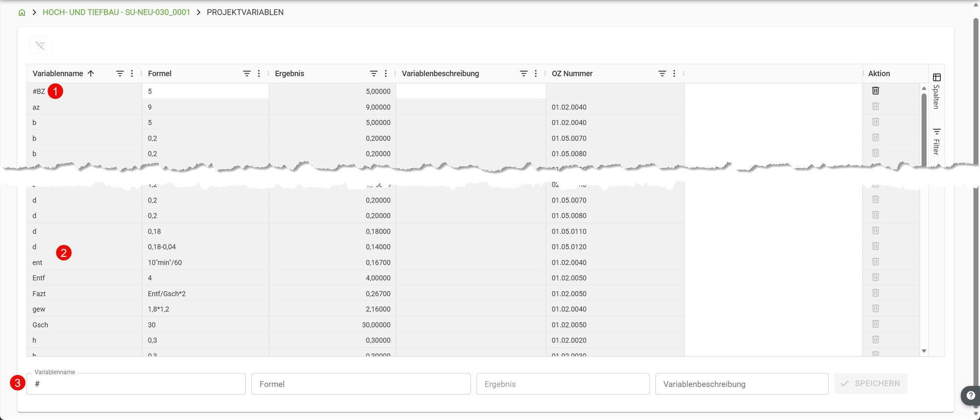Click the trash icon for the gew row
The image size is (980, 420).
tap(876, 308)
